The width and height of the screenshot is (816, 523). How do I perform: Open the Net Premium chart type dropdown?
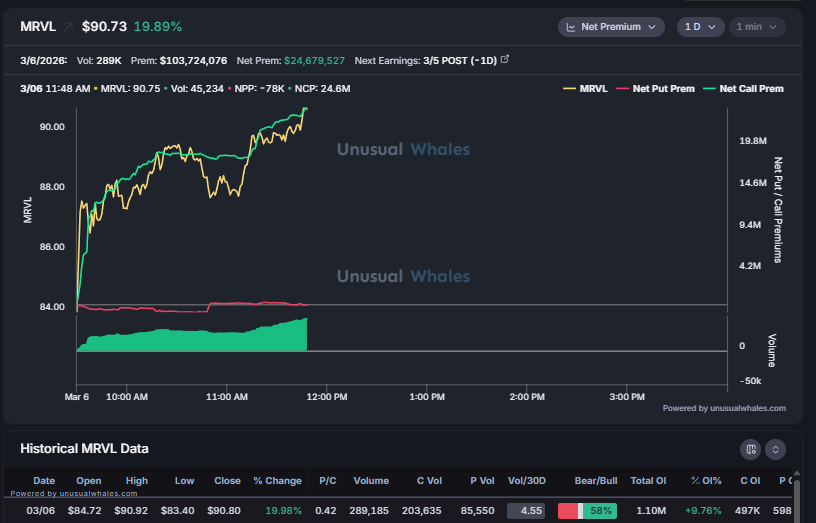[x=611, y=27]
